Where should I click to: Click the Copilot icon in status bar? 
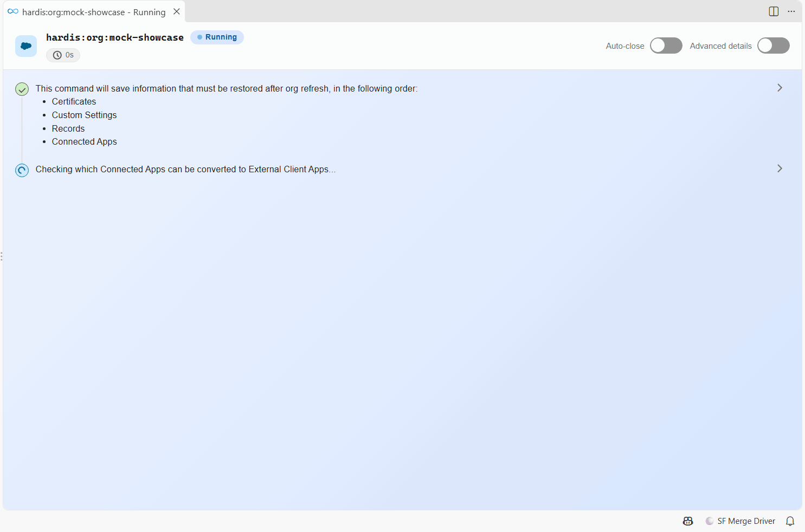click(x=688, y=521)
